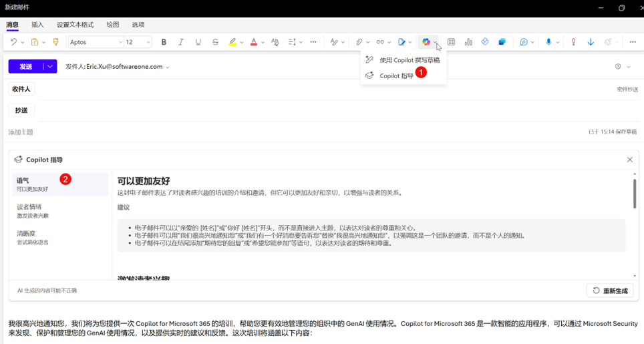Mark message as high importance
The image size is (644, 344).
573,42
